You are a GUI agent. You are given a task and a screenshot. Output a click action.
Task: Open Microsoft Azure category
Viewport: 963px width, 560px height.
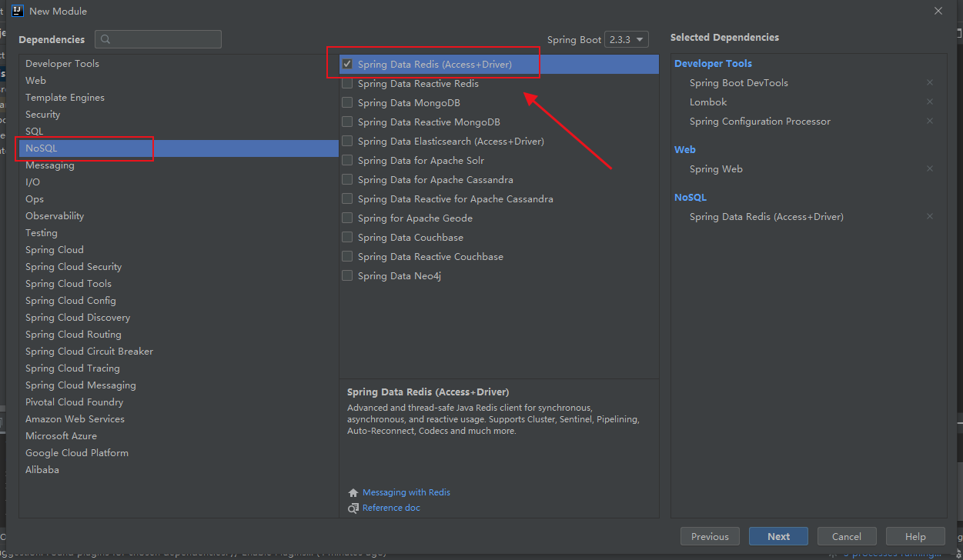[x=179, y=435]
